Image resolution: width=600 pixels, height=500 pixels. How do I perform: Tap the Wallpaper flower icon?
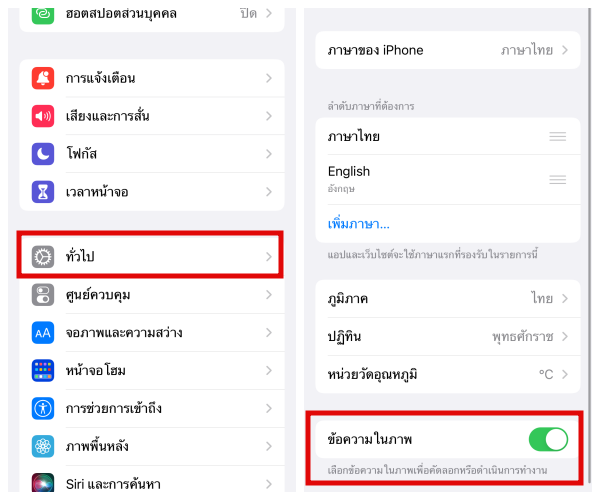(43, 446)
